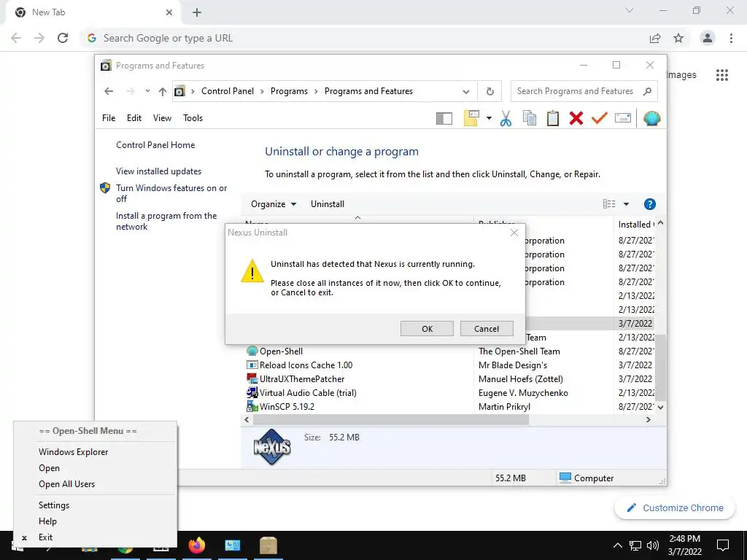This screenshot has height=560, width=747.
Task: Open a new Chrome tab
Action: pos(197,12)
